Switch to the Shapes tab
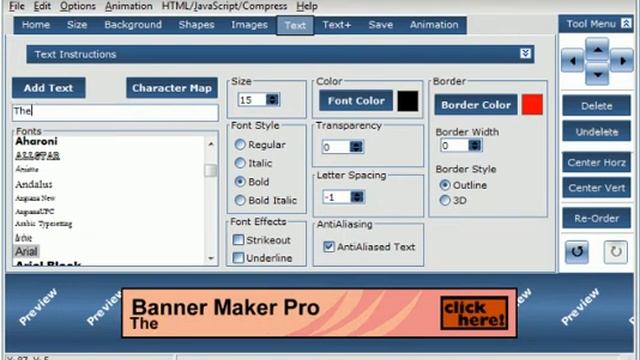This screenshot has height=360, width=640. click(196, 25)
